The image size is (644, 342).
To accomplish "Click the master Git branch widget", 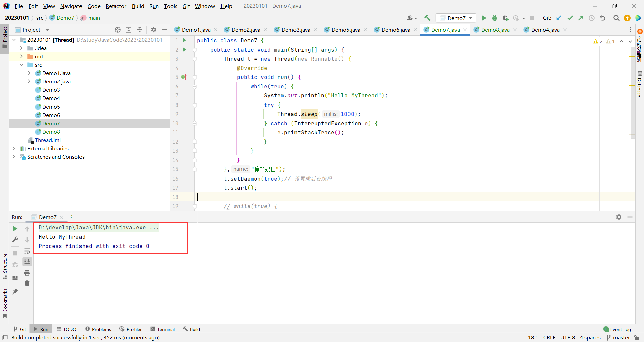I will 618,338.
